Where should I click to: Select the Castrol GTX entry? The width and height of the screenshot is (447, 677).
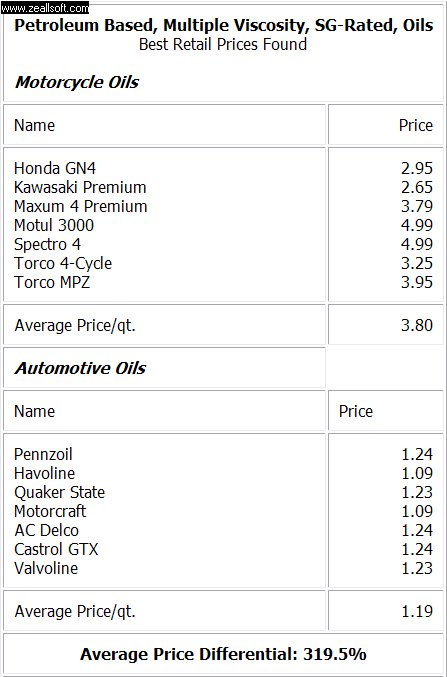(56, 549)
